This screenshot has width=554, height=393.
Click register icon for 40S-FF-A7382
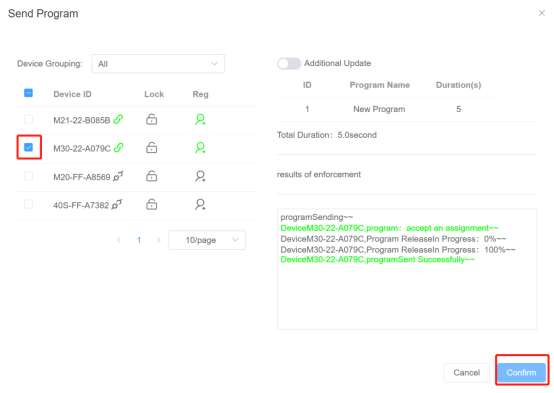[200, 204]
